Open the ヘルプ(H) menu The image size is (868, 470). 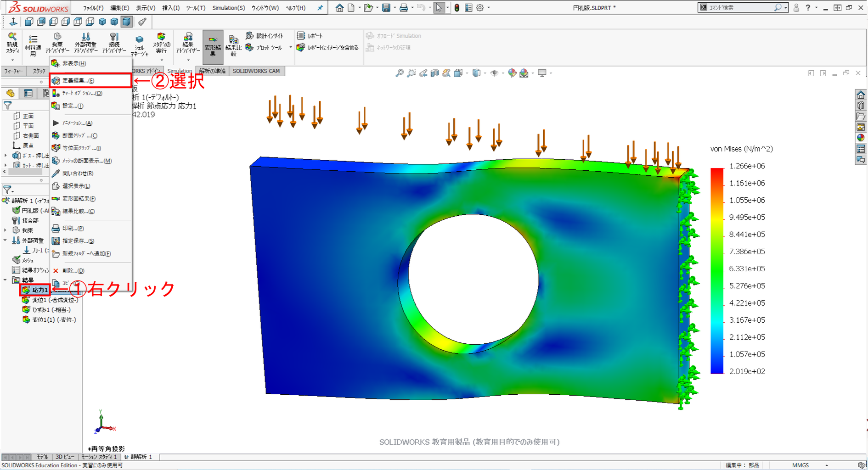(x=296, y=8)
